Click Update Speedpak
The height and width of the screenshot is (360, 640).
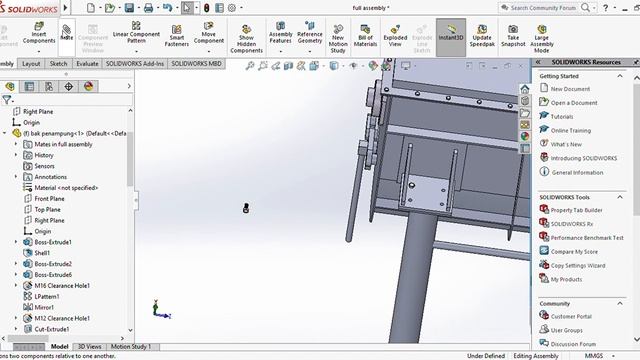tap(482, 36)
